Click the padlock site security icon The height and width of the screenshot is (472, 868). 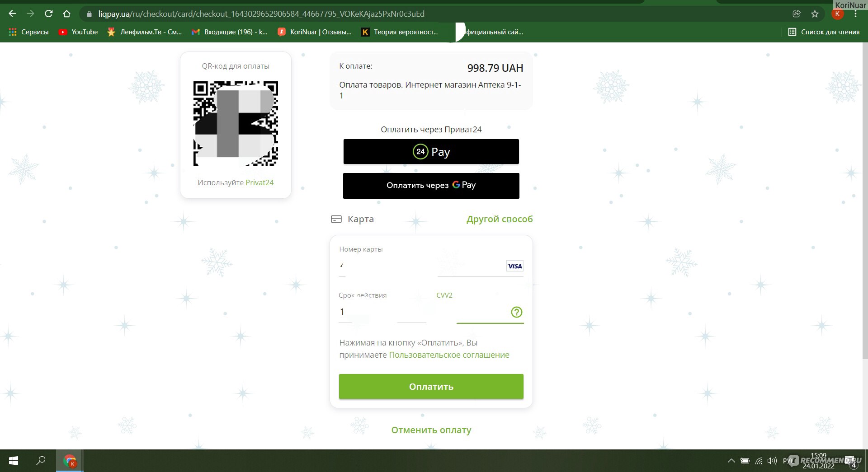[89, 14]
